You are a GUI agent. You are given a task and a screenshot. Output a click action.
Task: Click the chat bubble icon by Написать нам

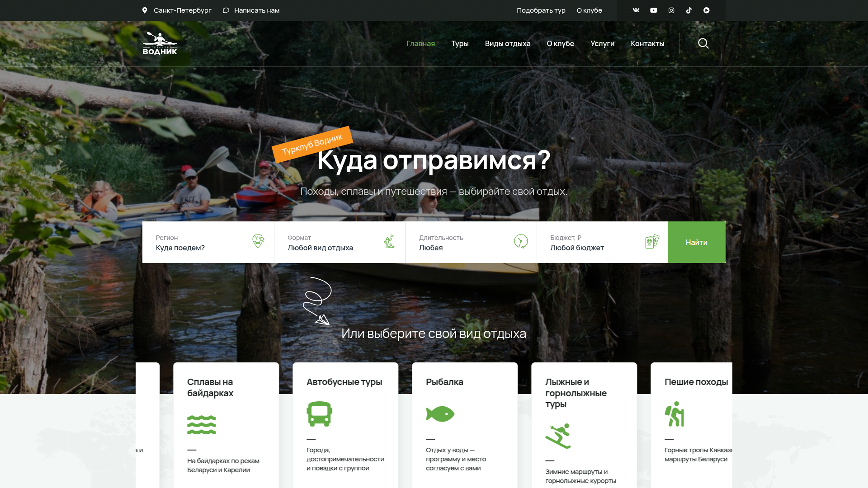point(226,10)
